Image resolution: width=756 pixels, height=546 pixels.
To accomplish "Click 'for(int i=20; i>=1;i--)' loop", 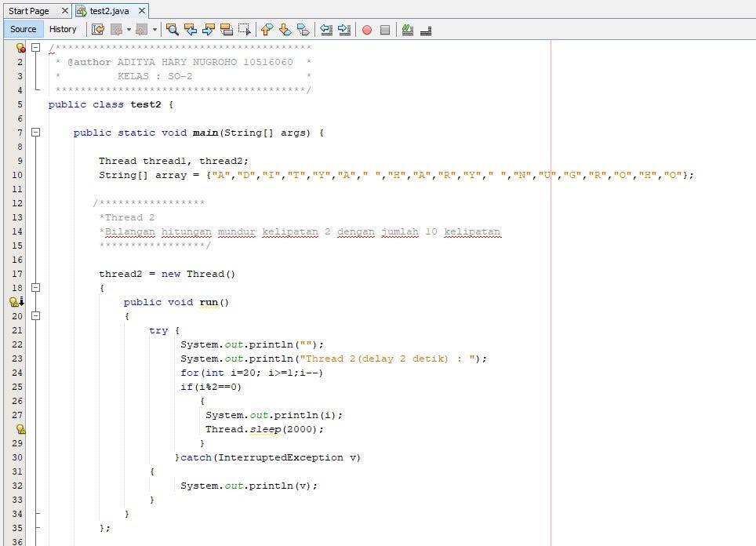I will coord(252,373).
